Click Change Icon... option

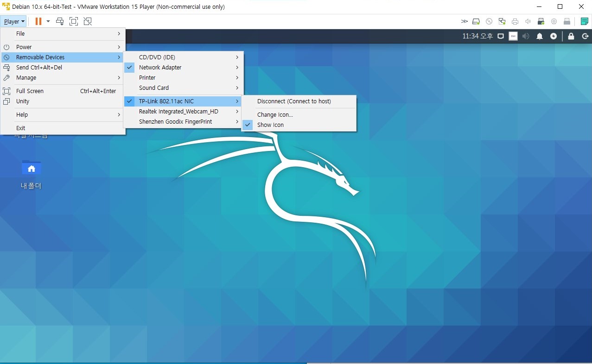[299, 115]
